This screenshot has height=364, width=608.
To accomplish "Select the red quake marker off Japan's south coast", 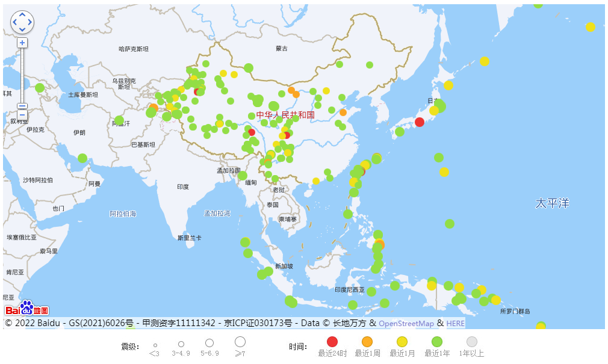I will (420, 122).
